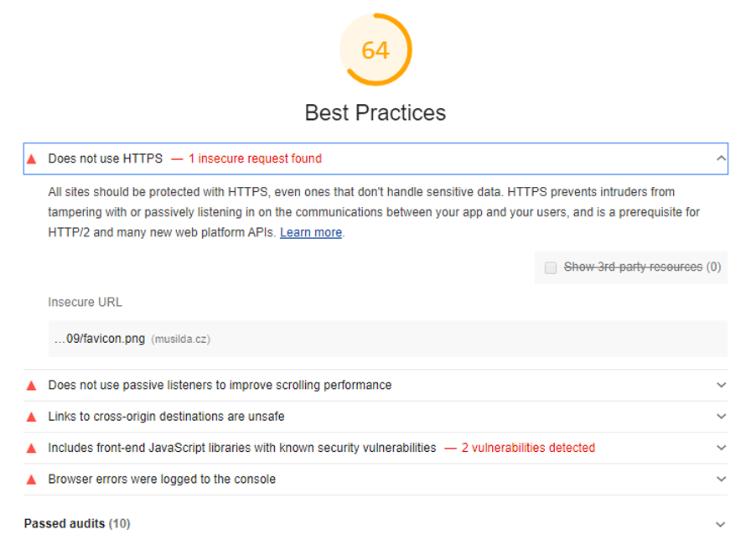Click 2 vulnerabilities detected text
Screen dimensions: 756x545
coord(528,448)
